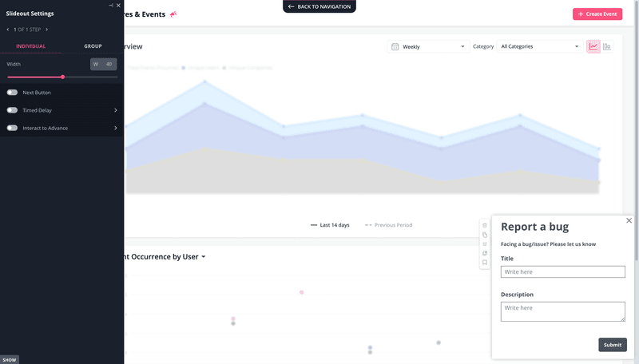Viewport: 639px width, 364px height.
Task: Switch to the Group tab
Action: (93, 46)
